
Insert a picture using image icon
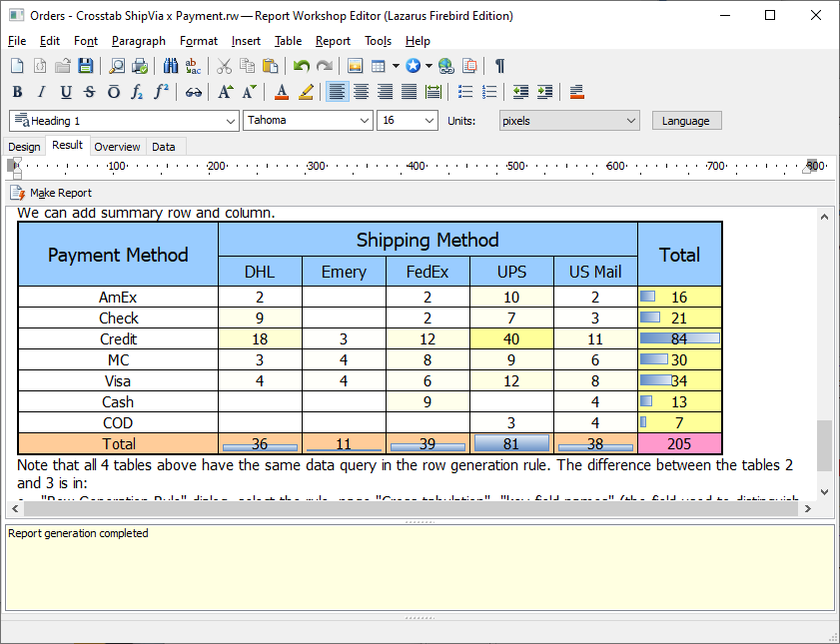355,66
